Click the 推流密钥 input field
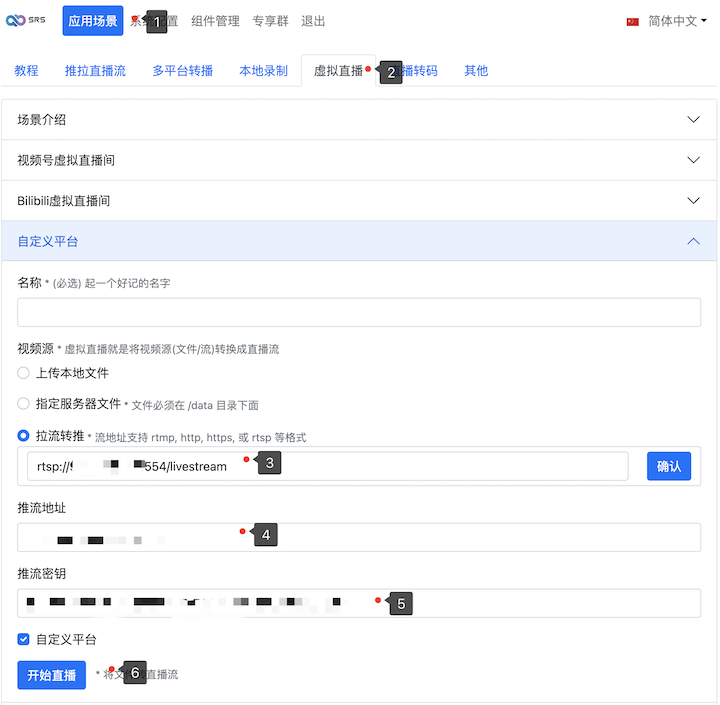Viewport: 720px width, 705px height. tap(359, 603)
